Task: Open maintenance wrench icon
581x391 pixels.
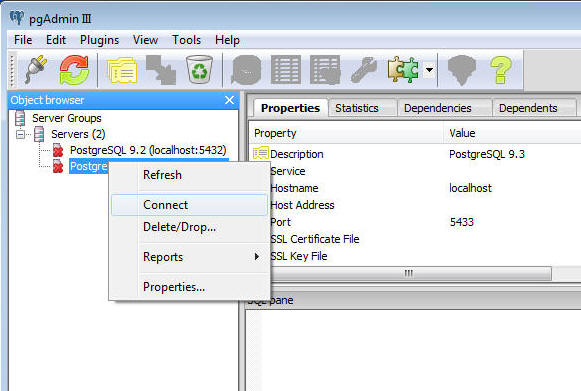Action: point(363,70)
